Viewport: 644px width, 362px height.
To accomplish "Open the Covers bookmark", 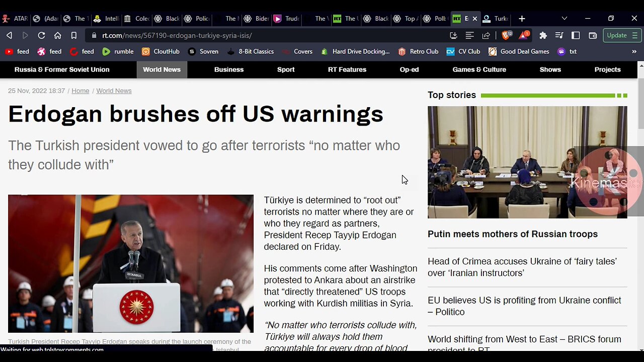I will (297, 51).
